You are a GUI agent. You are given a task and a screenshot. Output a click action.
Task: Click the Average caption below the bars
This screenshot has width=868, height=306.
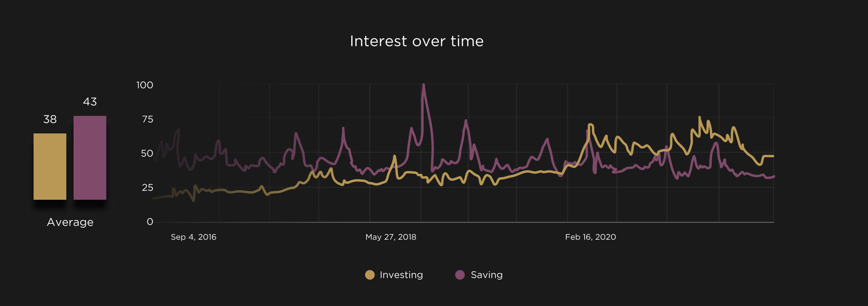click(70, 222)
